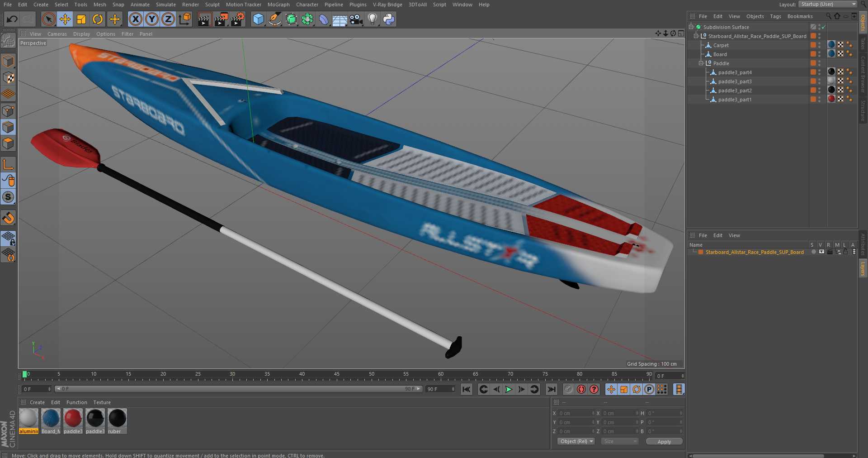Open material manager Texture menu

click(102, 402)
